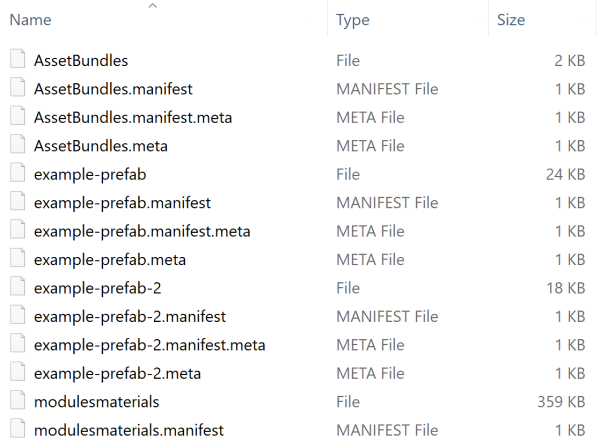The image size is (600, 448).
Task: Select the example-prefab-2.manifest.meta file name
Action: (149, 345)
